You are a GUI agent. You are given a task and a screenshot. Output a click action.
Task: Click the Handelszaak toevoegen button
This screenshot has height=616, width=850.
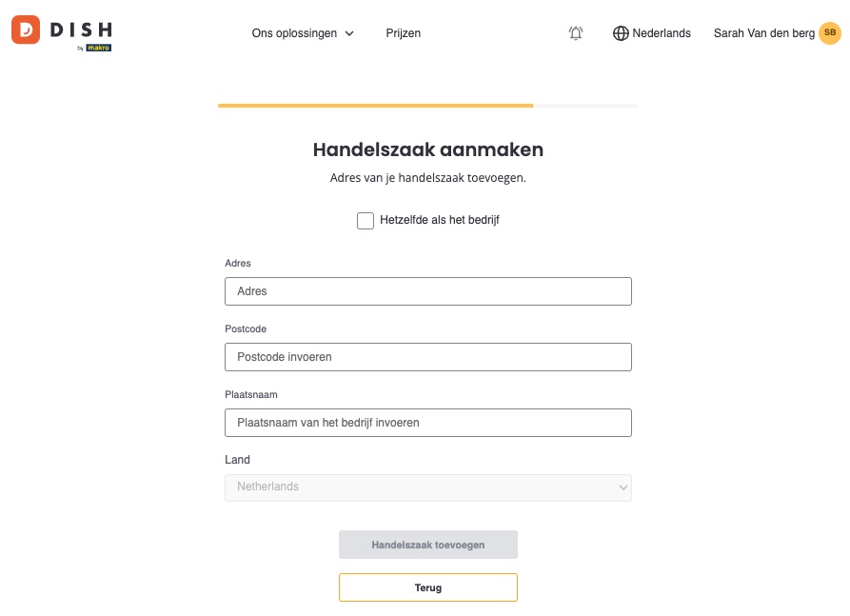click(x=428, y=545)
